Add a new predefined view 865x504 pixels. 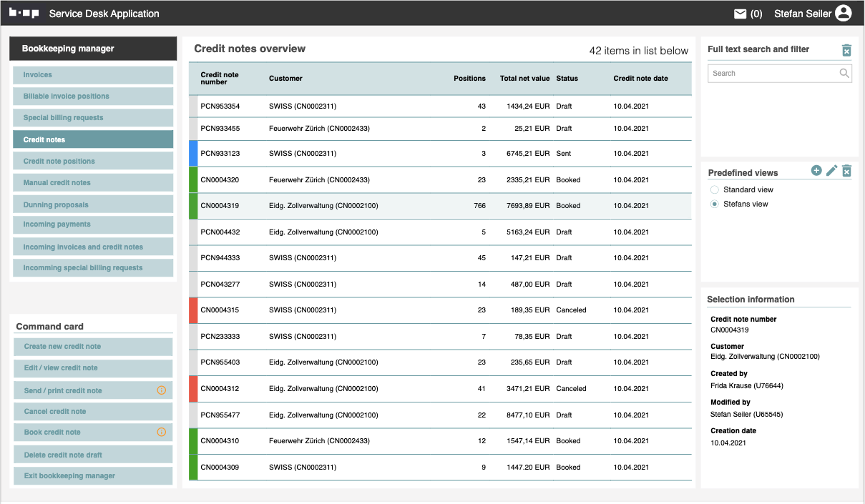(816, 170)
